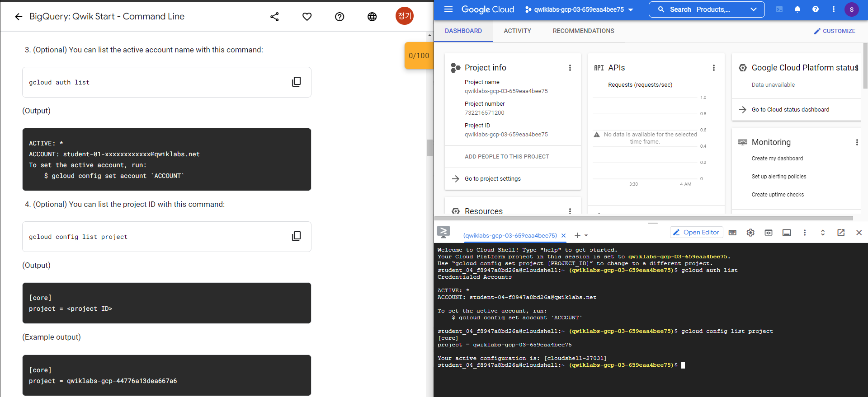Open Cloud Shell keyboard shortcut icon

[732, 233]
